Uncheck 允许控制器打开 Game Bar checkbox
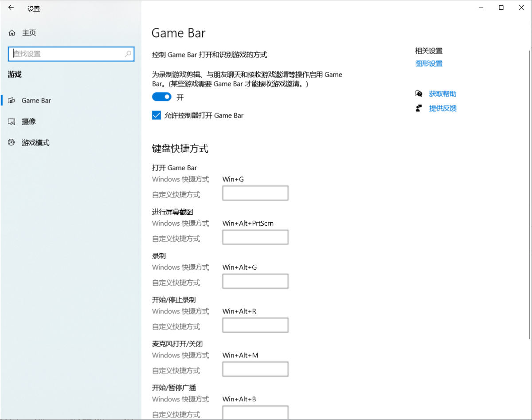Image resolution: width=532 pixels, height=420 pixels. [156, 115]
